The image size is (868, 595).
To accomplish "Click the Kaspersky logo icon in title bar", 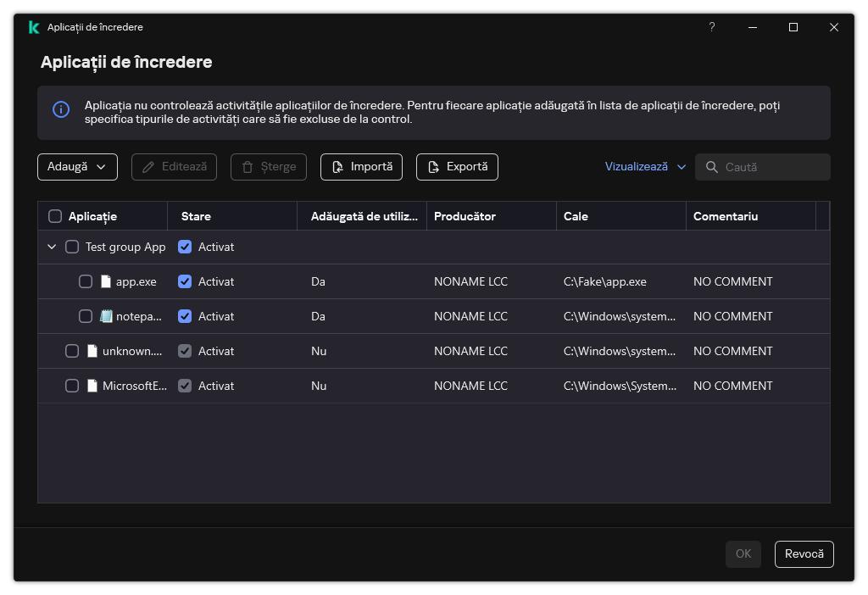I will pyautogui.click(x=34, y=27).
